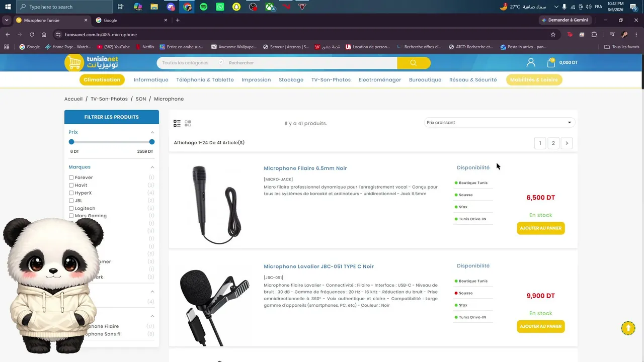Open the Climatisation menu
Screen dimensions: 644x362
[x=102, y=79]
